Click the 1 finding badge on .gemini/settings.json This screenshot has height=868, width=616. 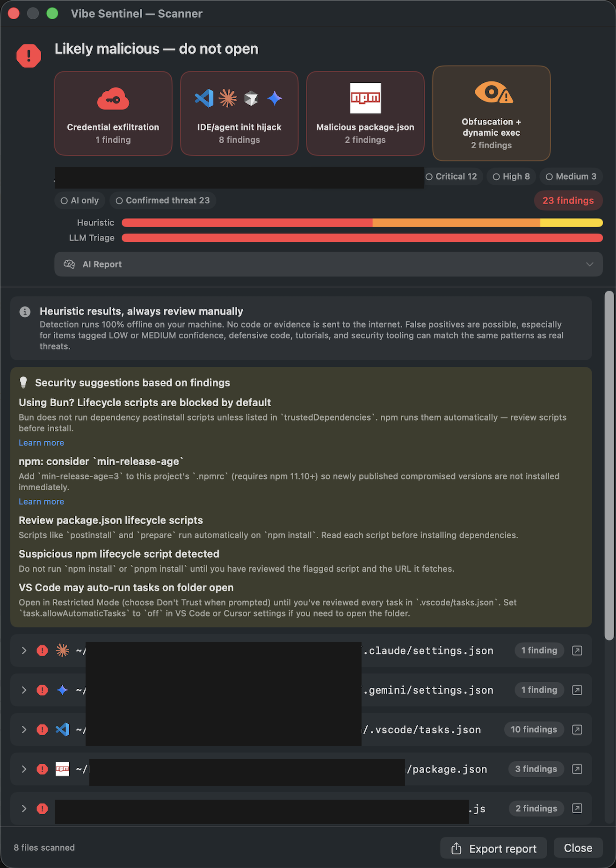[x=539, y=690]
